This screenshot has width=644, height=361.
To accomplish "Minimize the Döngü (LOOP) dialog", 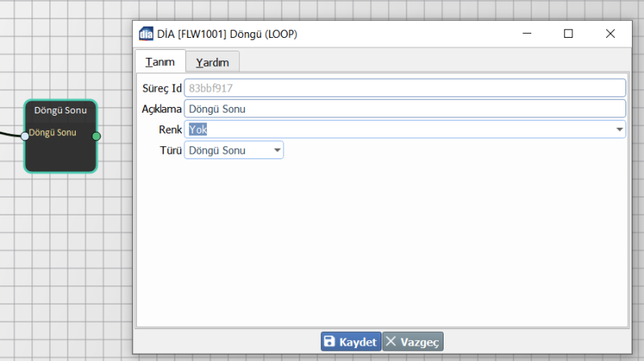I will [x=526, y=34].
